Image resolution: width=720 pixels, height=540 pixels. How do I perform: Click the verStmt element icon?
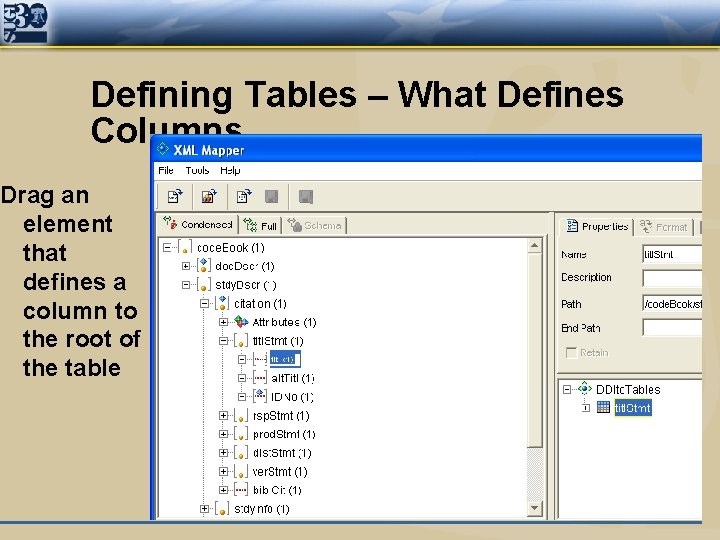pyautogui.click(x=241, y=472)
